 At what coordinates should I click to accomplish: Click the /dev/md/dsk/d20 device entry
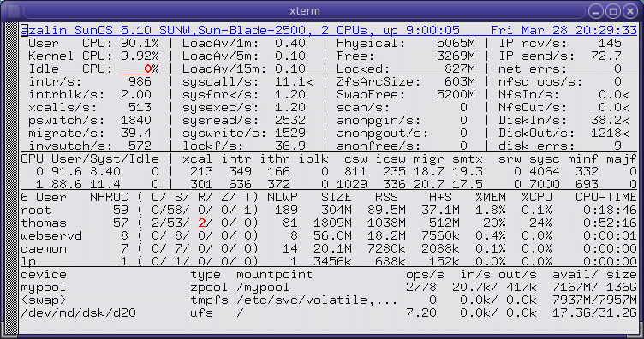78,313
